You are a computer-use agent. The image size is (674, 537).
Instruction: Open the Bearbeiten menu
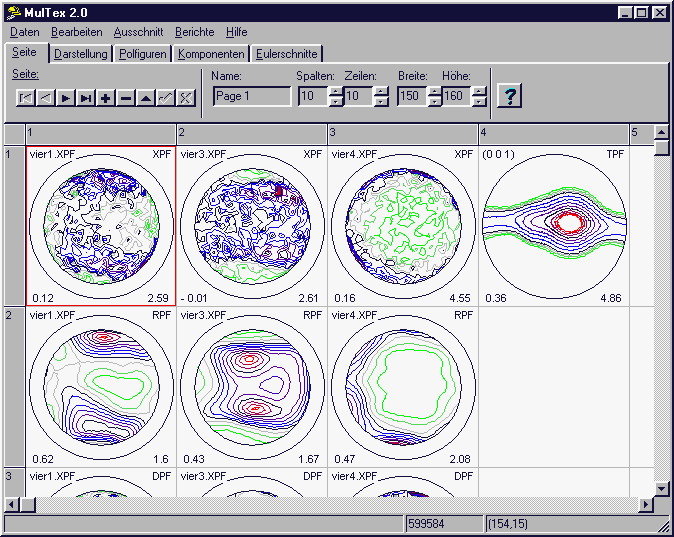(x=76, y=32)
